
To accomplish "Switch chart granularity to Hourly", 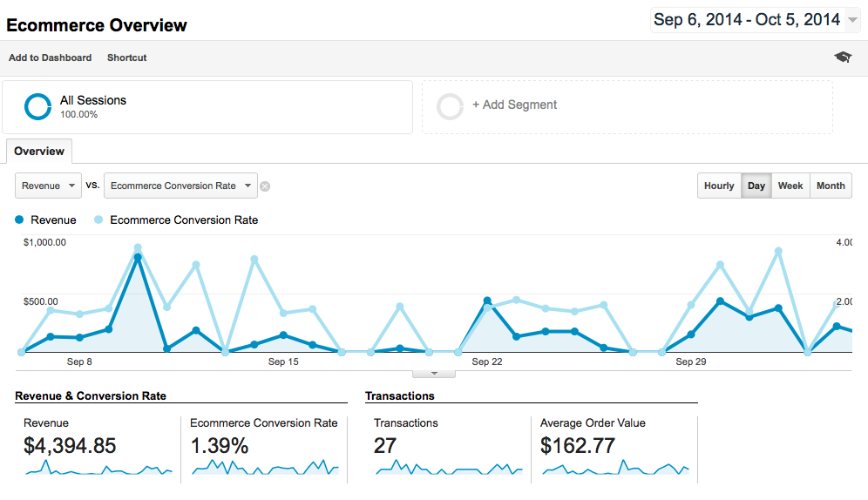I will 719,186.
